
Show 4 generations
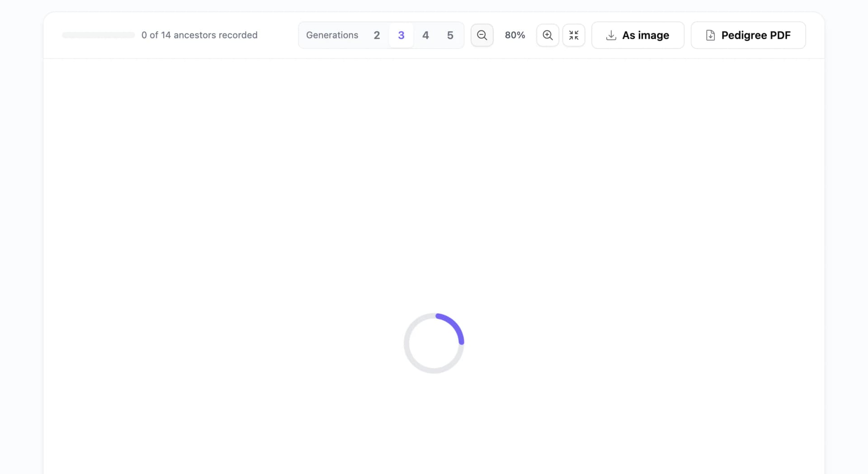pyautogui.click(x=425, y=35)
